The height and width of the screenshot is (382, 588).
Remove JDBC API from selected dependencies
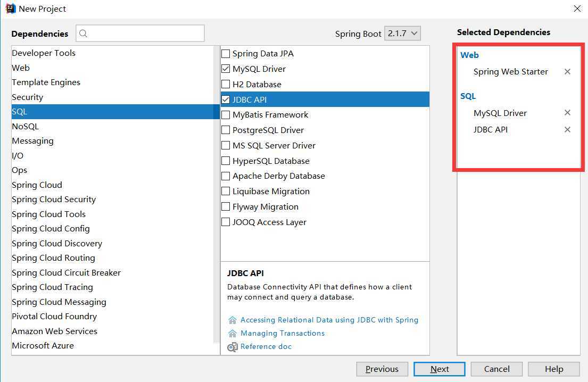point(567,129)
